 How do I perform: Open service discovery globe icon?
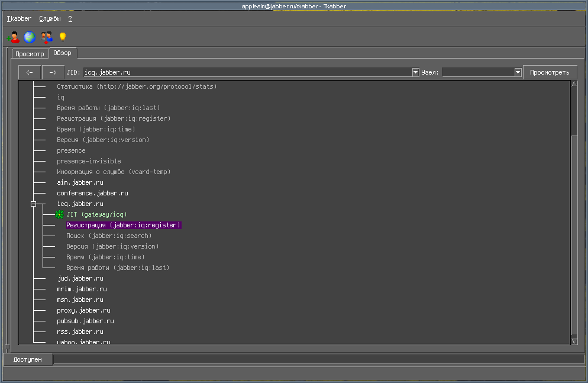pos(30,38)
